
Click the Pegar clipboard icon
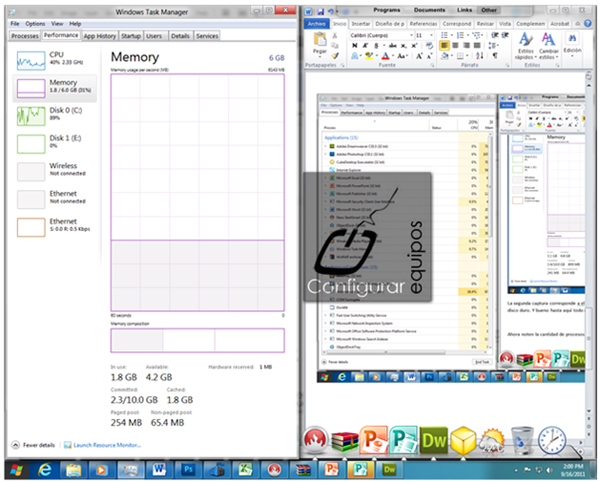tap(320, 39)
